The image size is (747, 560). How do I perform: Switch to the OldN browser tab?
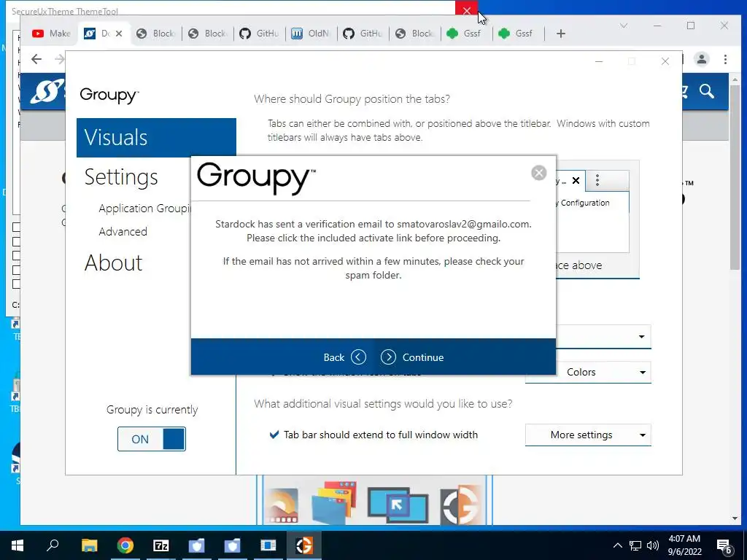pyautogui.click(x=310, y=34)
